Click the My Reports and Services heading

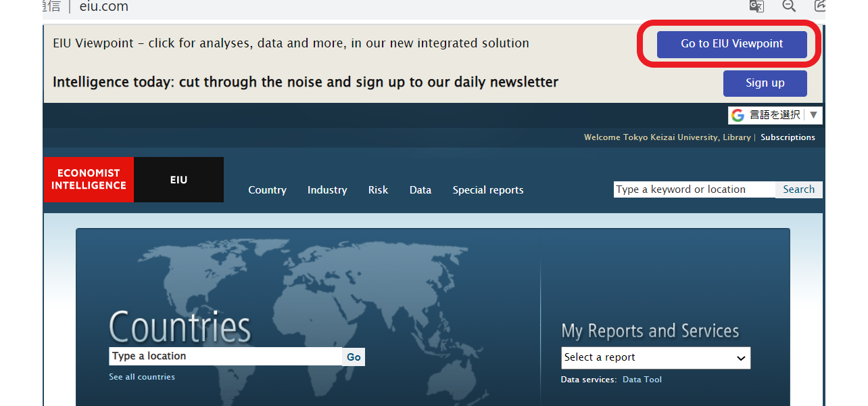(x=650, y=331)
